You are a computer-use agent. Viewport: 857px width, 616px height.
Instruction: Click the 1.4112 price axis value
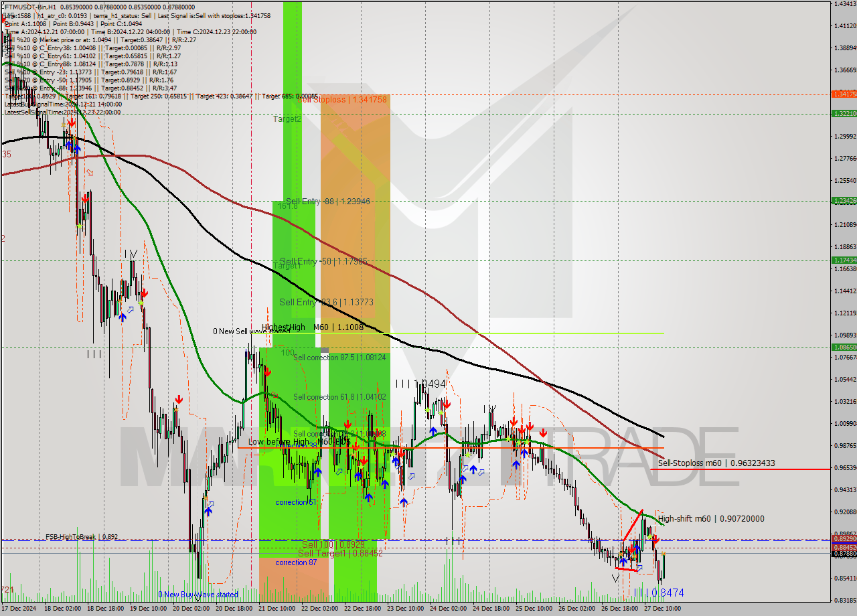pyautogui.click(x=844, y=25)
